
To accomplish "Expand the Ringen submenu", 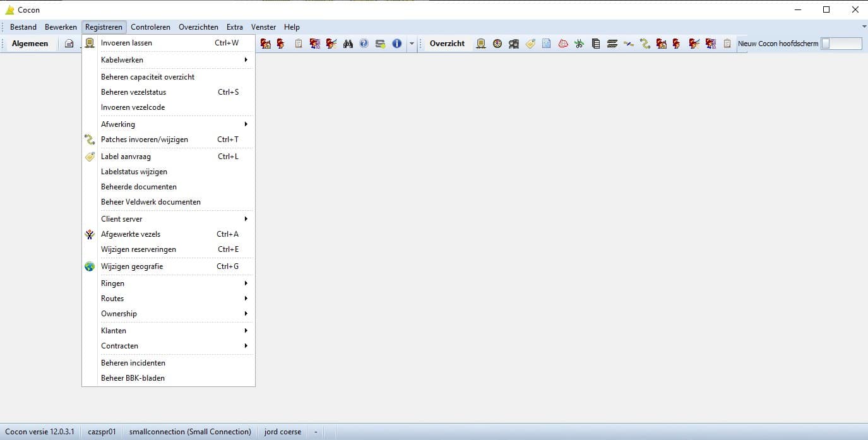I will (169, 283).
